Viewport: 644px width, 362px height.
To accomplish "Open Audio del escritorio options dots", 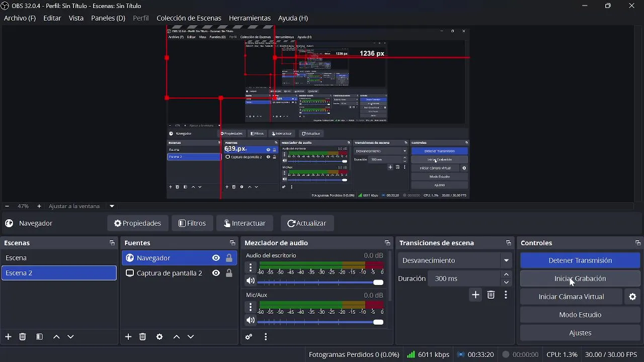I will coord(251,267).
